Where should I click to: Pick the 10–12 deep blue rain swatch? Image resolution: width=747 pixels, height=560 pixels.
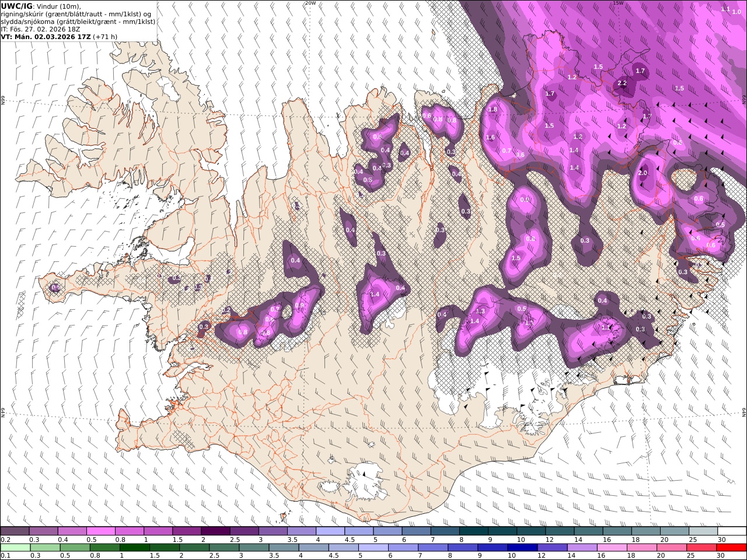coord(522,548)
